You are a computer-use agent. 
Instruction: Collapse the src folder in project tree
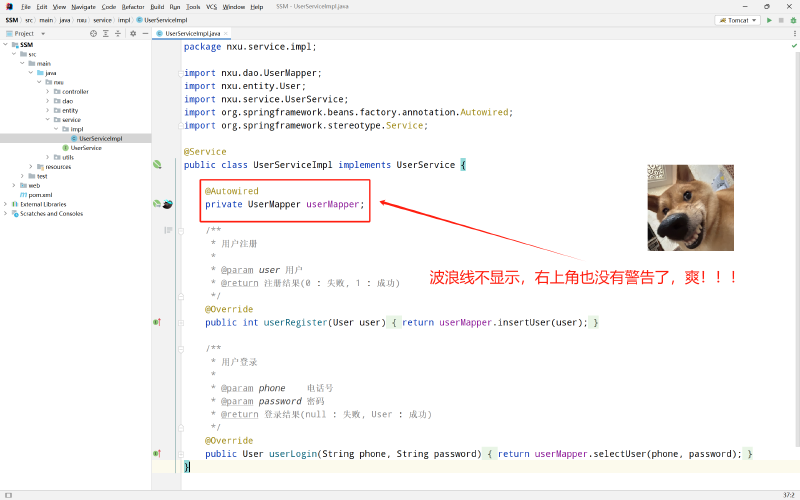click(14, 54)
